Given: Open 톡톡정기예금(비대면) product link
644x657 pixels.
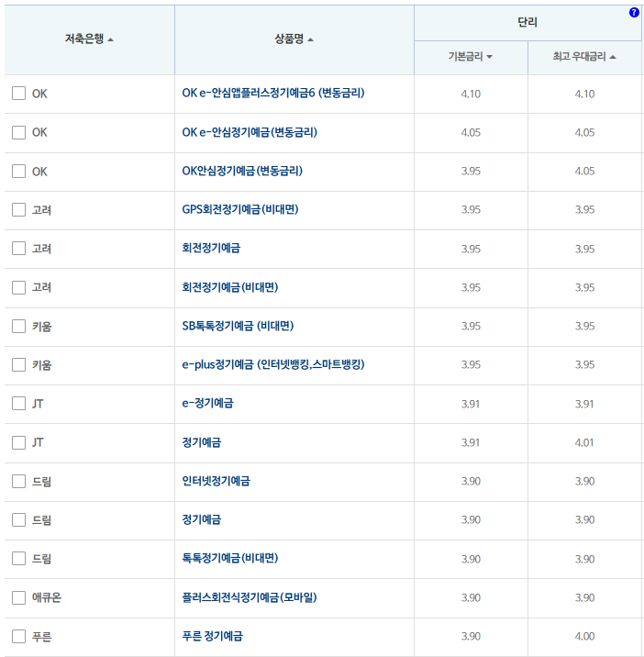Looking at the screenshot, I should pyautogui.click(x=230, y=559).
